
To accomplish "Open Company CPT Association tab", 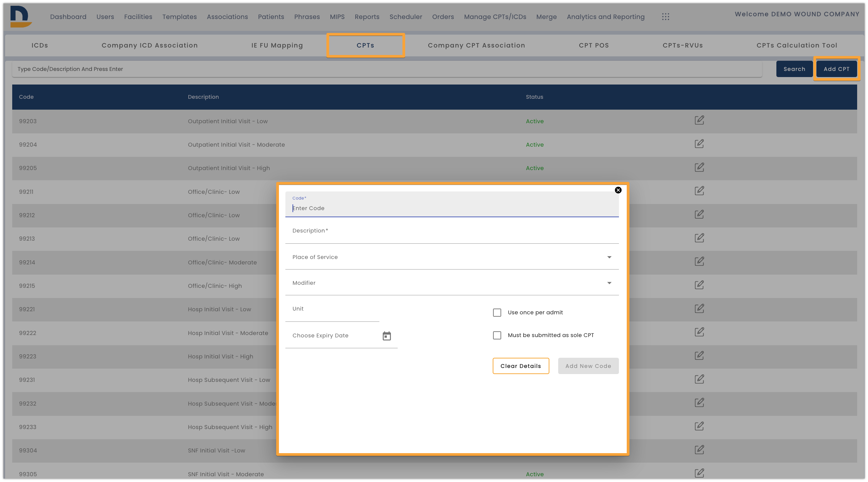I will pyautogui.click(x=476, y=45).
